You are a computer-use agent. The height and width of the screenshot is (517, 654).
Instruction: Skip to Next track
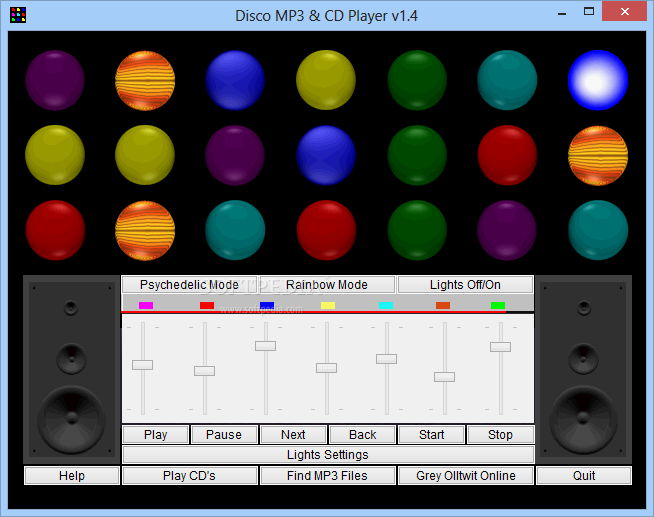[x=293, y=434]
